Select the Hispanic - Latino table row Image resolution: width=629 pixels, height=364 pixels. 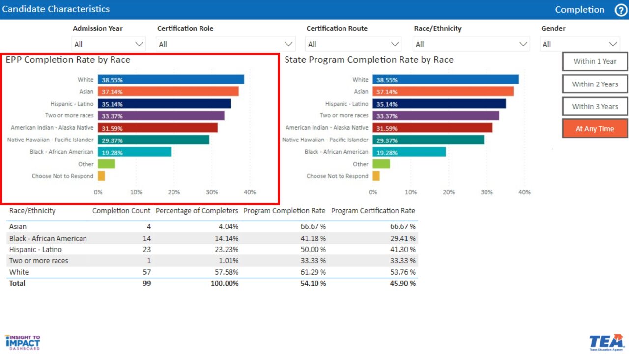tap(212, 250)
